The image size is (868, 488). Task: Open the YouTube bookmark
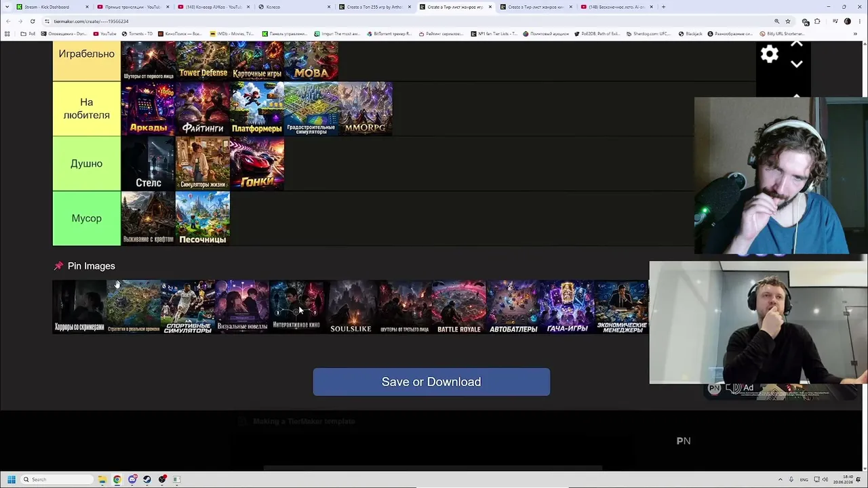[x=105, y=33]
